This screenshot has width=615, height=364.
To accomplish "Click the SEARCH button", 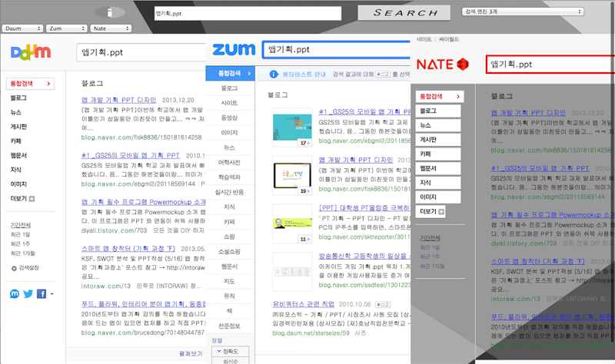I will point(404,13).
